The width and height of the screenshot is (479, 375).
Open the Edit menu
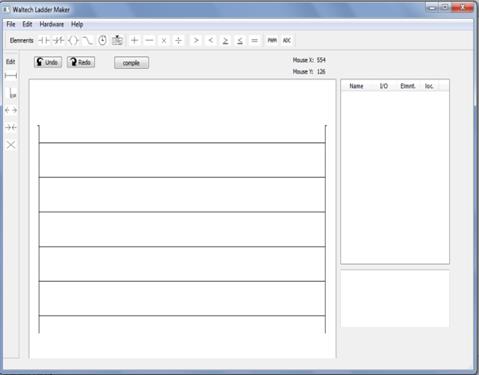click(x=27, y=24)
